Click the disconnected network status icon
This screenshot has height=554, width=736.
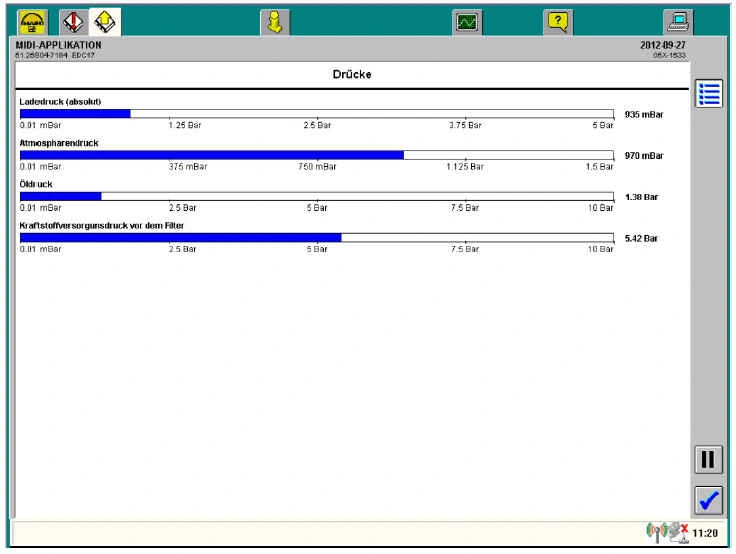[679, 533]
